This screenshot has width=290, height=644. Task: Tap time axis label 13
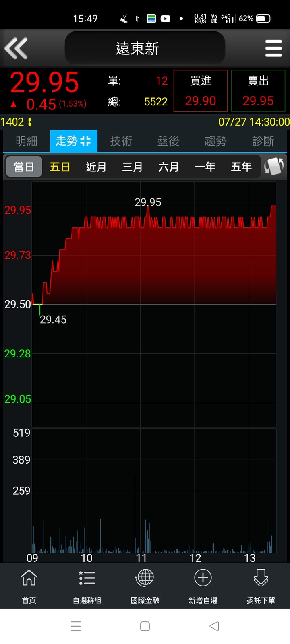pyautogui.click(x=250, y=558)
